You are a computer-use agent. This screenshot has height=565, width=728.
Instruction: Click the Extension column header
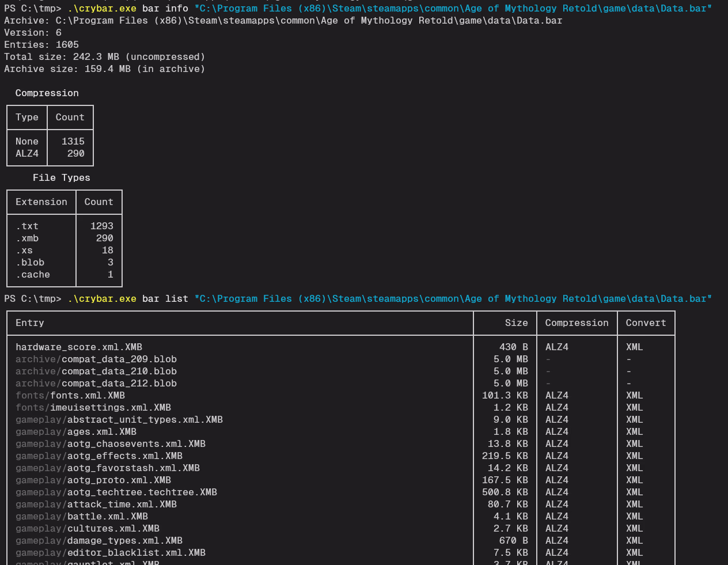click(41, 202)
